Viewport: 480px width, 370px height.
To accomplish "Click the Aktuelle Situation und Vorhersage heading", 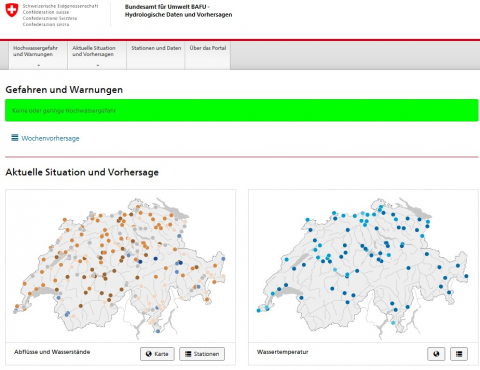I will tap(82, 172).
